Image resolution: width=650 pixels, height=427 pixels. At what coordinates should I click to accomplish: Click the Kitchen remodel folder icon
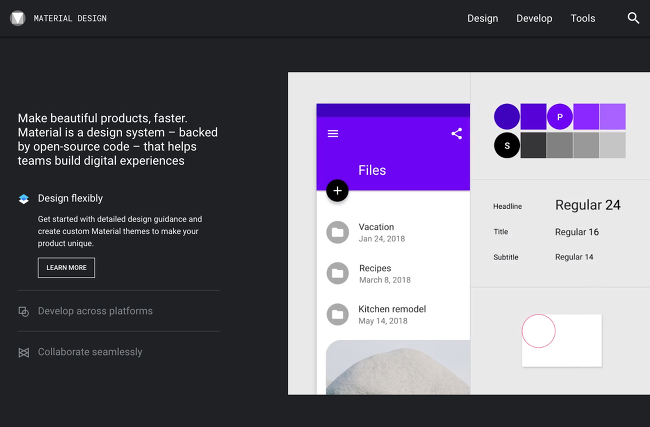coord(337,314)
